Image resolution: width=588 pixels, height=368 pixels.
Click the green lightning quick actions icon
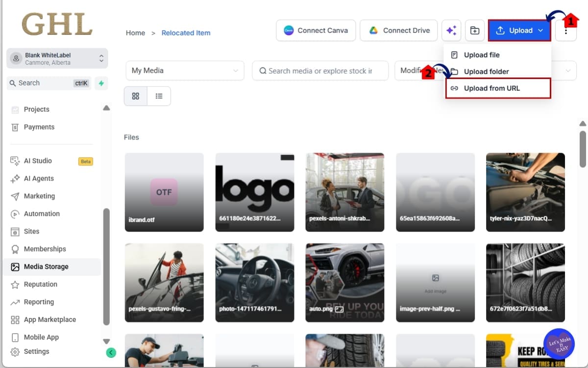click(101, 83)
